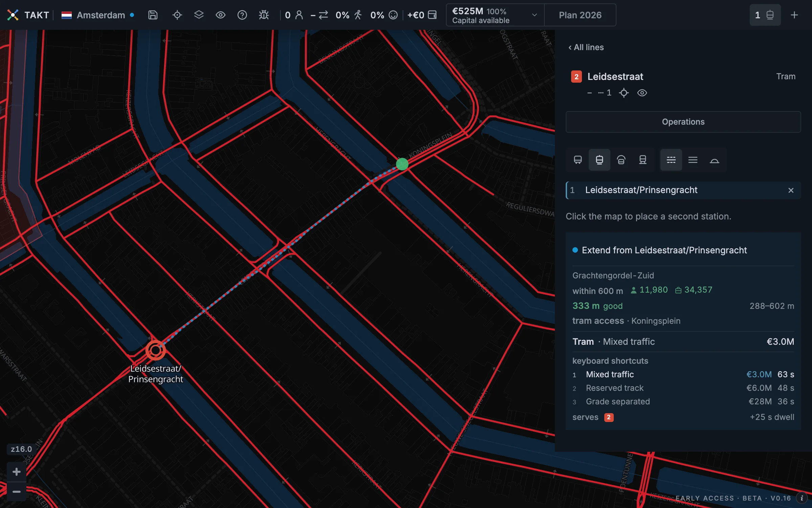The height and width of the screenshot is (508, 812).
Task: Select the tram vehicle mode icon
Action: (x=599, y=160)
